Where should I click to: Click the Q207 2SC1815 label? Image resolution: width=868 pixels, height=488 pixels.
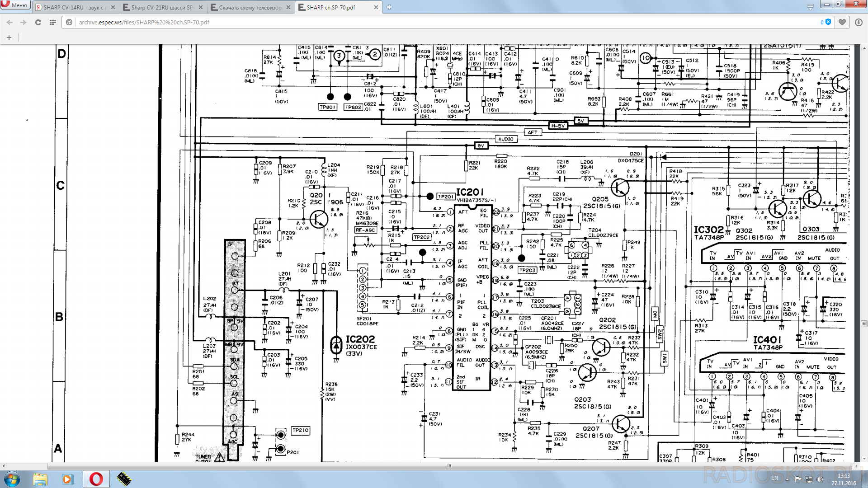[594, 432]
